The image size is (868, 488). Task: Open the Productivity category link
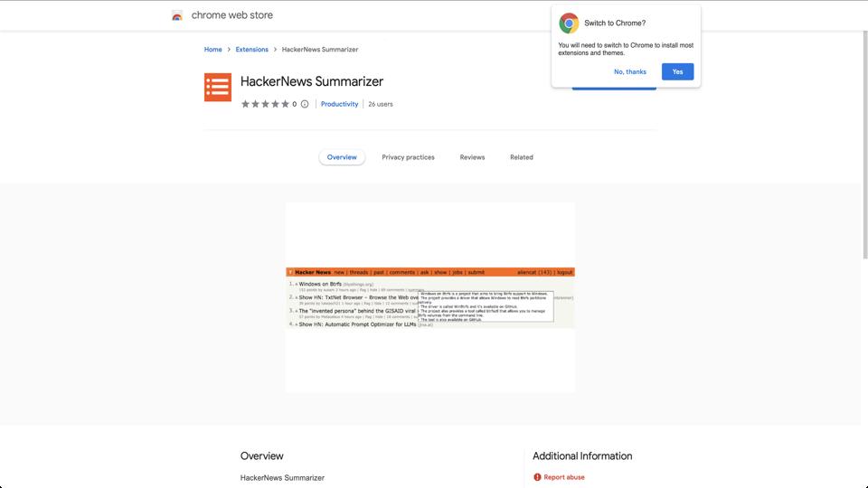click(339, 104)
